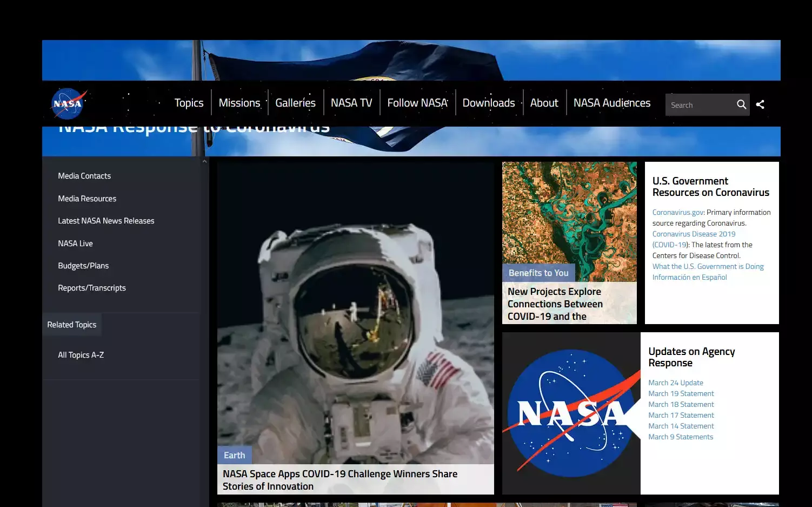This screenshot has width=812, height=507.
Task: Open NASA Live from the sidebar
Action: coord(75,243)
